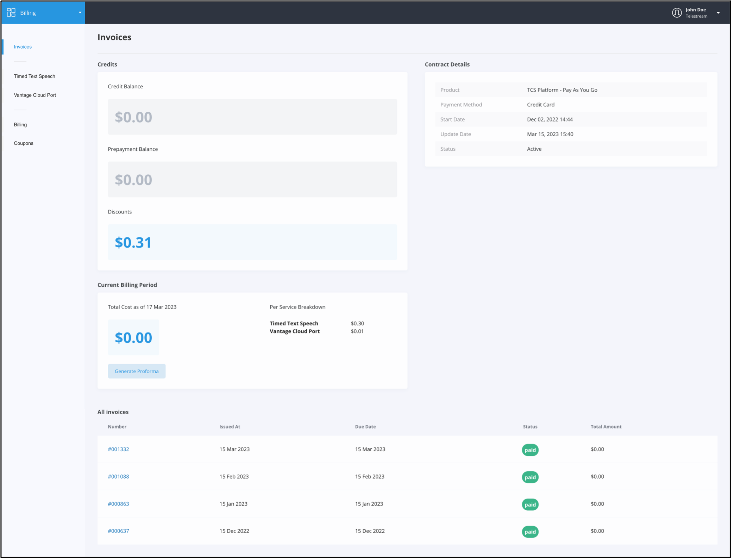Image resolution: width=734 pixels, height=560 pixels.
Task: Click the Generate Proforma button
Action: pos(137,371)
